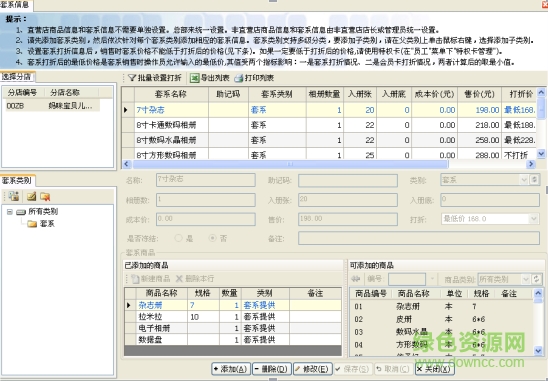Select 电子相册 in added products
The height and width of the screenshot is (381, 548).
[x=233, y=328]
